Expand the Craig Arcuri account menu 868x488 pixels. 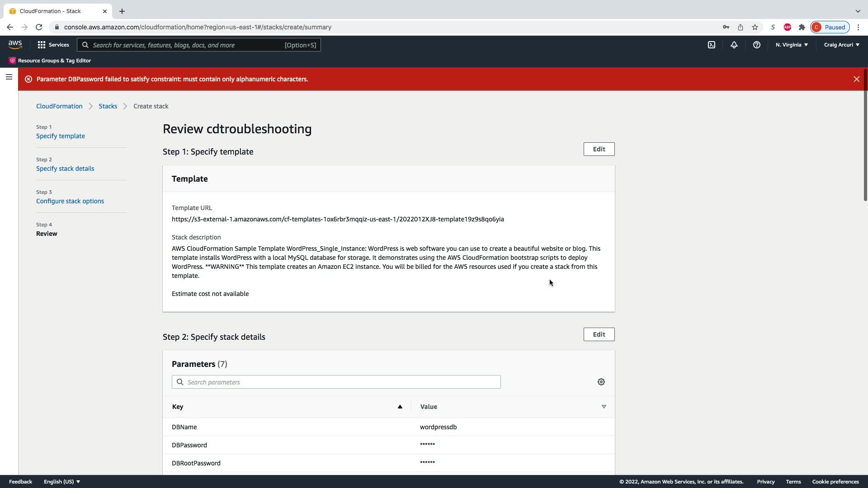(x=841, y=45)
